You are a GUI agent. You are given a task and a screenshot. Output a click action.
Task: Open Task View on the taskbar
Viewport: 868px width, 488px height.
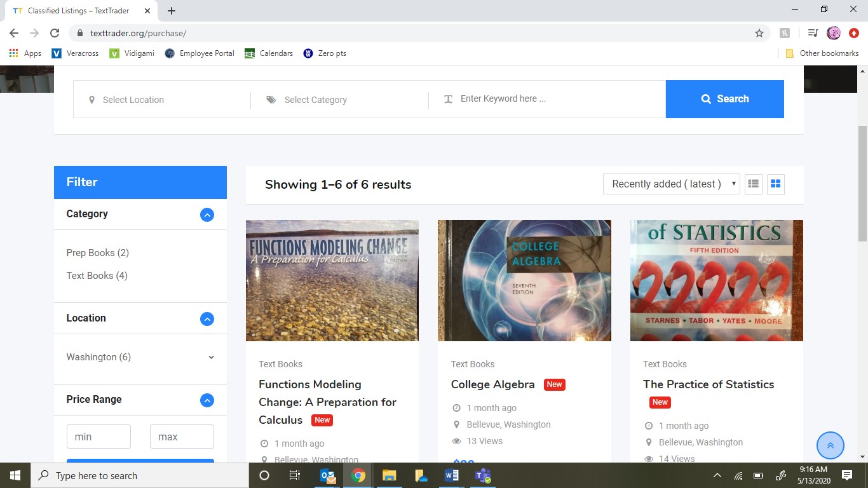[295, 475]
